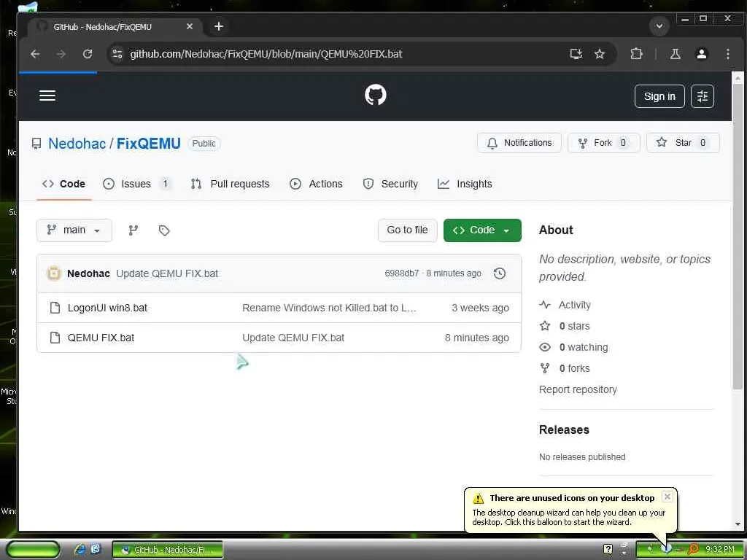Fork the repository with the Fork button

coord(603,143)
